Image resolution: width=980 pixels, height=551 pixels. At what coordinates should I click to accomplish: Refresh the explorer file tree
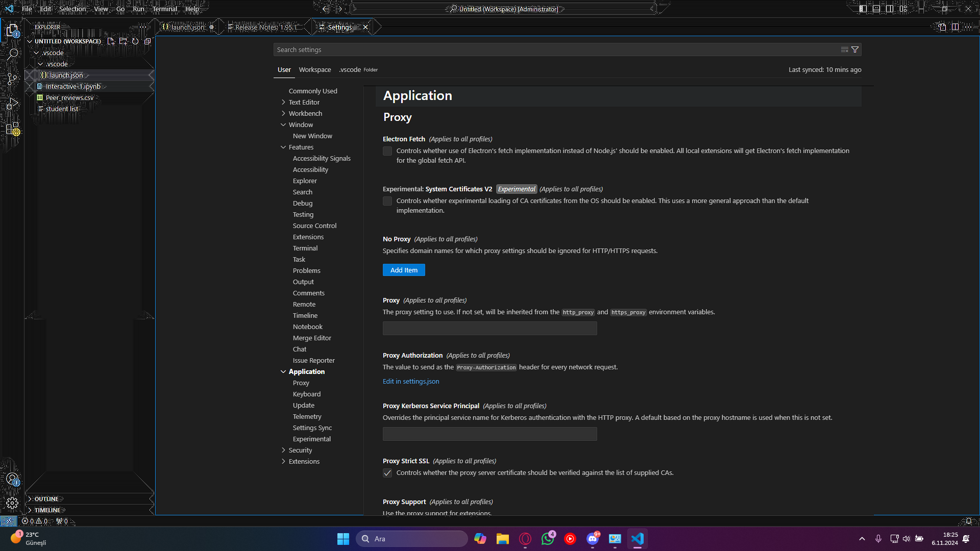pyautogui.click(x=135, y=41)
